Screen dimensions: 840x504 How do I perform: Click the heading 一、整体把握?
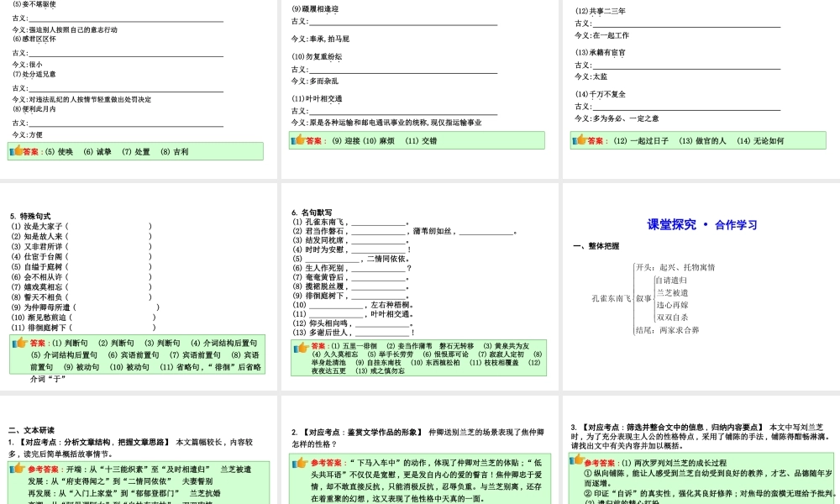[x=596, y=246]
